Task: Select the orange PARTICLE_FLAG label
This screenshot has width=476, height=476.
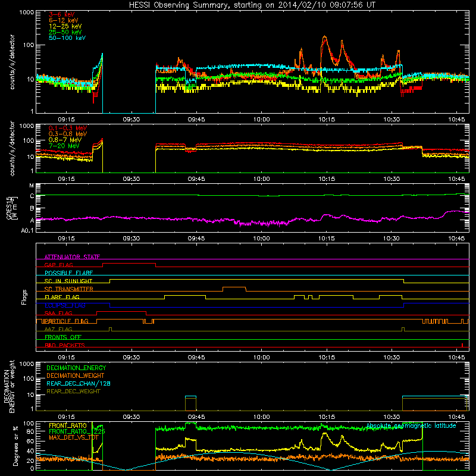Action: [65, 321]
